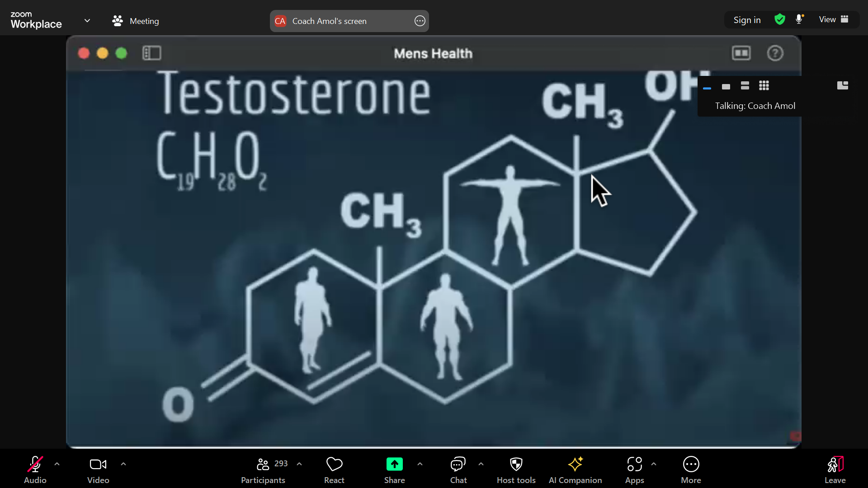Open the View layout menu
The image size is (868, 488).
pos(833,19)
